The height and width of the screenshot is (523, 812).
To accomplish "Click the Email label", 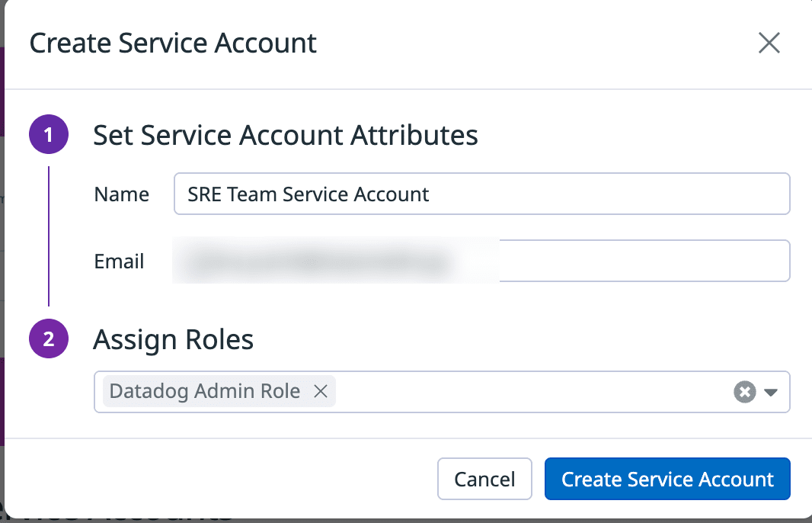I will click(119, 261).
